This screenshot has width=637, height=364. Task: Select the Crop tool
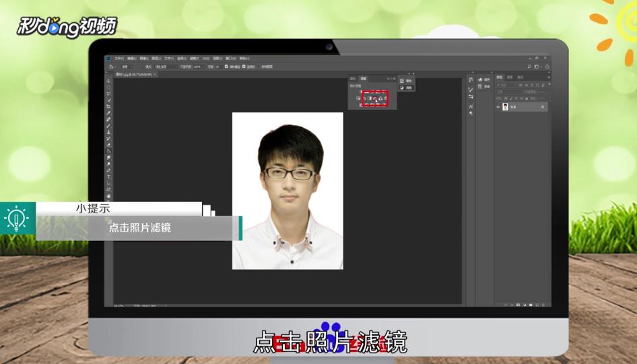tap(108, 106)
